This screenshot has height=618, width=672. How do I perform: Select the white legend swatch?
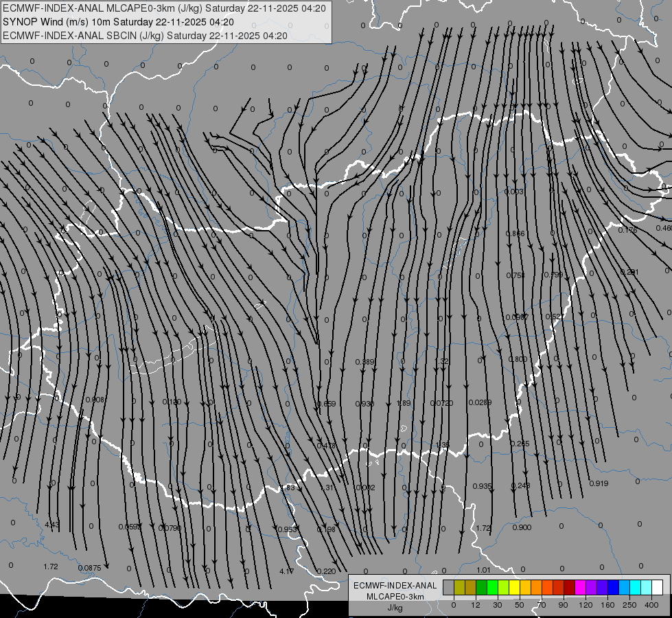657,587
